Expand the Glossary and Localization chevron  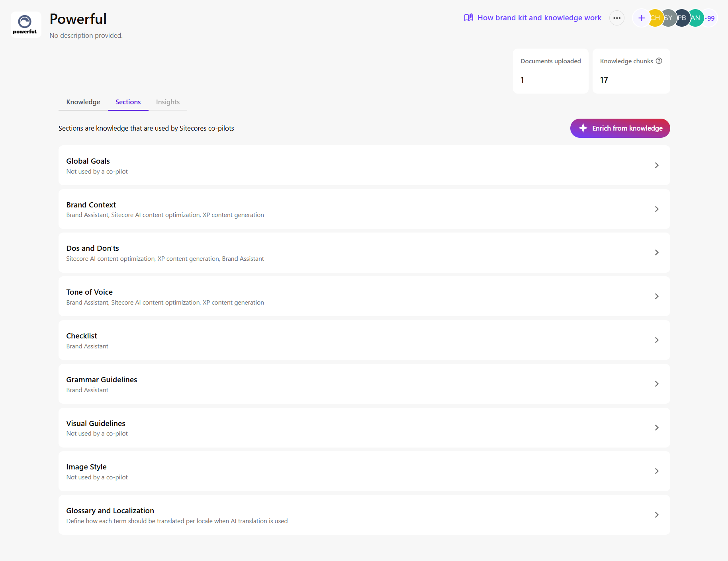click(657, 515)
